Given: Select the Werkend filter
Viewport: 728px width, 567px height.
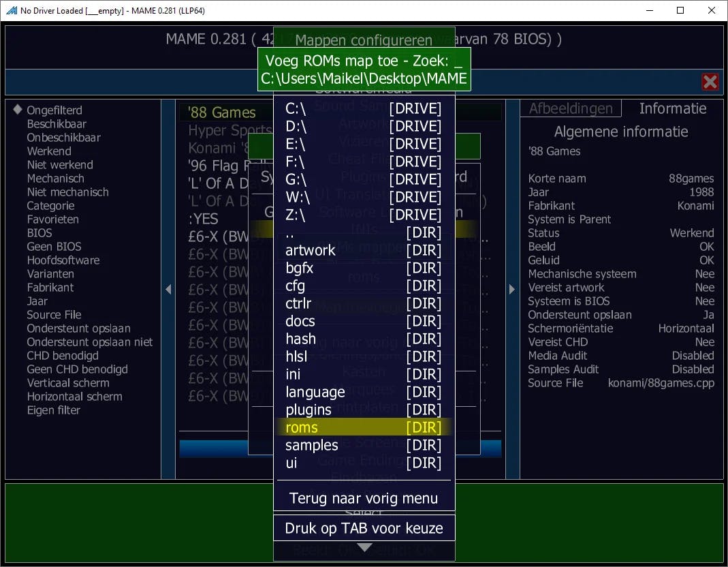Looking at the screenshot, I should [49, 151].
